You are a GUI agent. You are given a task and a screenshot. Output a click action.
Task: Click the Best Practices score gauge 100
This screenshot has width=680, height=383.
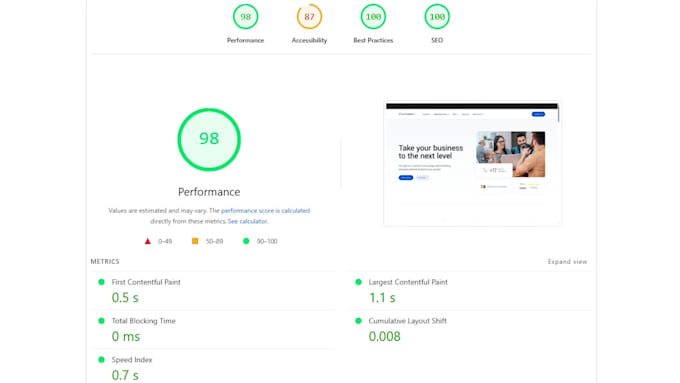(373, 16)
